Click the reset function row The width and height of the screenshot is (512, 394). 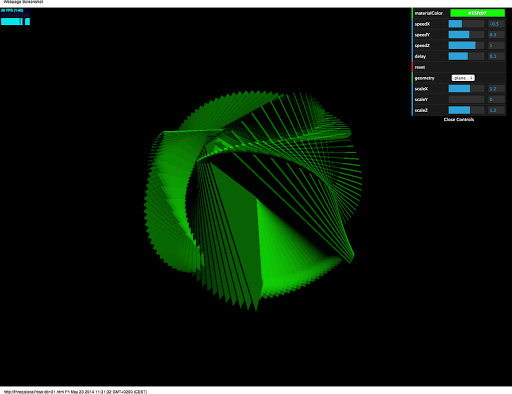coord(459,67)
